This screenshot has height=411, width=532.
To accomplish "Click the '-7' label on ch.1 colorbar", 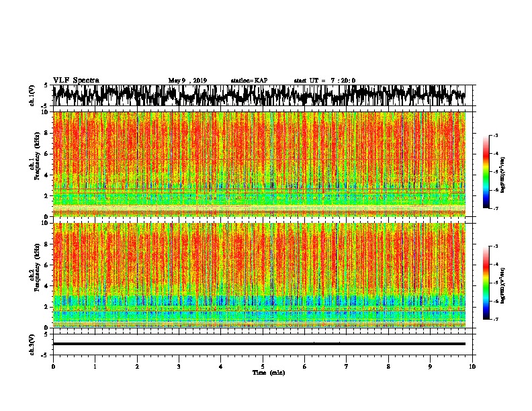I will [x=495, y=208].
